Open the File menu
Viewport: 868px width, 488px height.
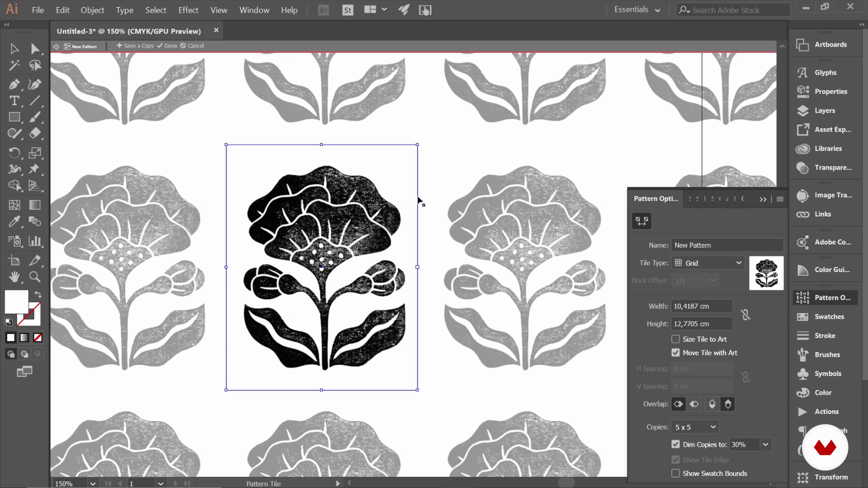coord(38,10)
